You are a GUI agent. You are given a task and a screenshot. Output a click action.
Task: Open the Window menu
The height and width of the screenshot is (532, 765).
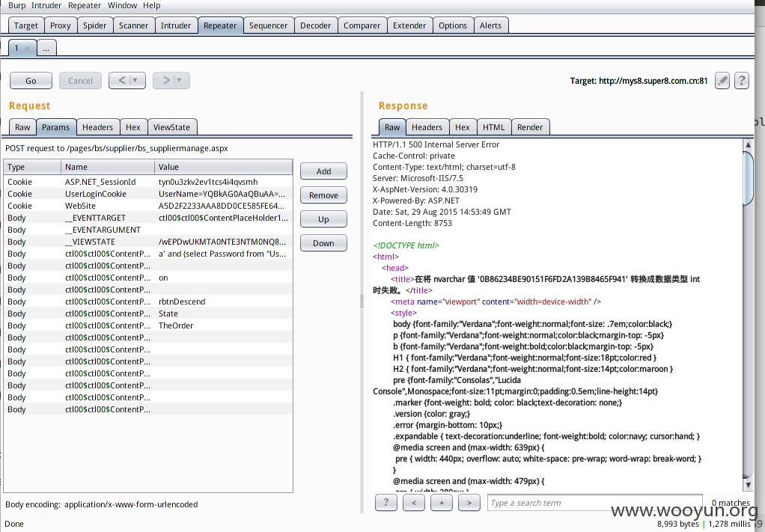[x=122, y=5]
